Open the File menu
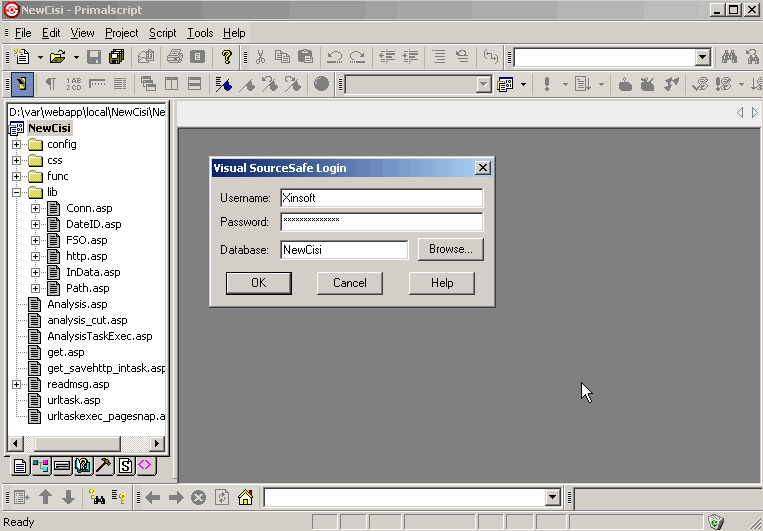Image resolution: width=763 pixels, height=531 pixels. pos(23,33)
